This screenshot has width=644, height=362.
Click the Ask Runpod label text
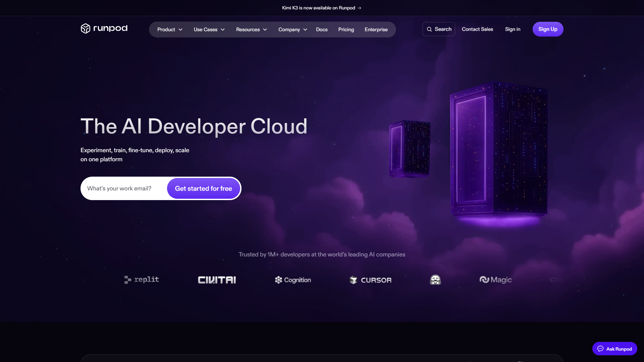(x=619, y=349)
